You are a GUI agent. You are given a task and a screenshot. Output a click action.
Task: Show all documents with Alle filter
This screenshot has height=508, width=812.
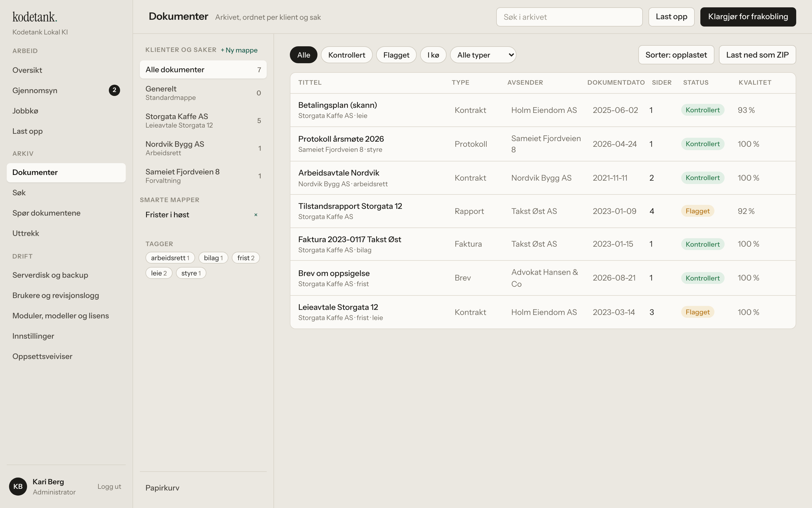click(303, 55)
